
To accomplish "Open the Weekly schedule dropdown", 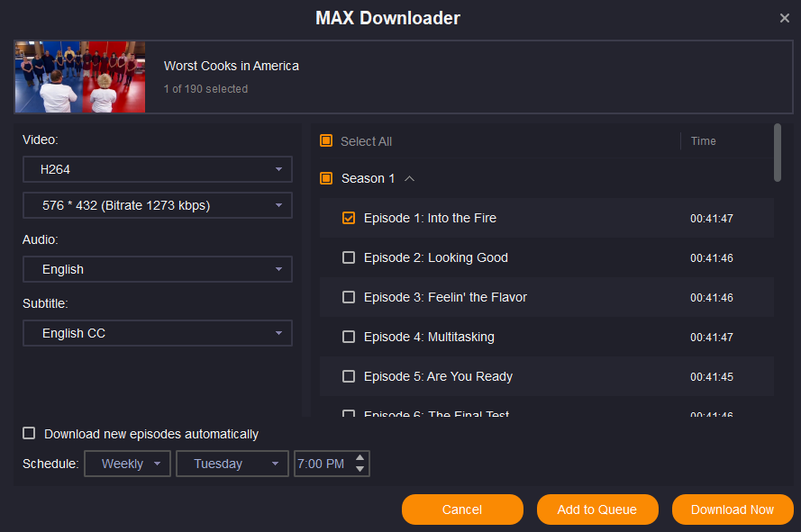I will (x=127, y=464).
